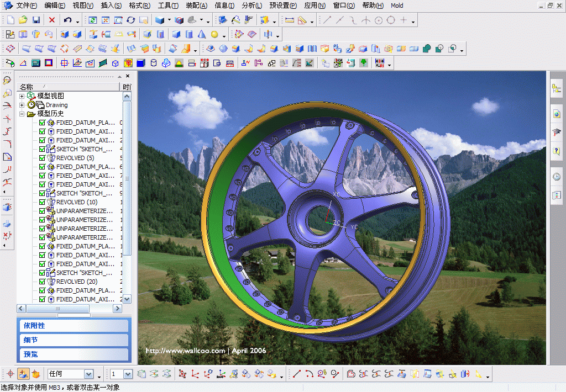This screenshot has height=392, width=566.
Task: Collapse the 模型历史 tree node
Action: 22,114
